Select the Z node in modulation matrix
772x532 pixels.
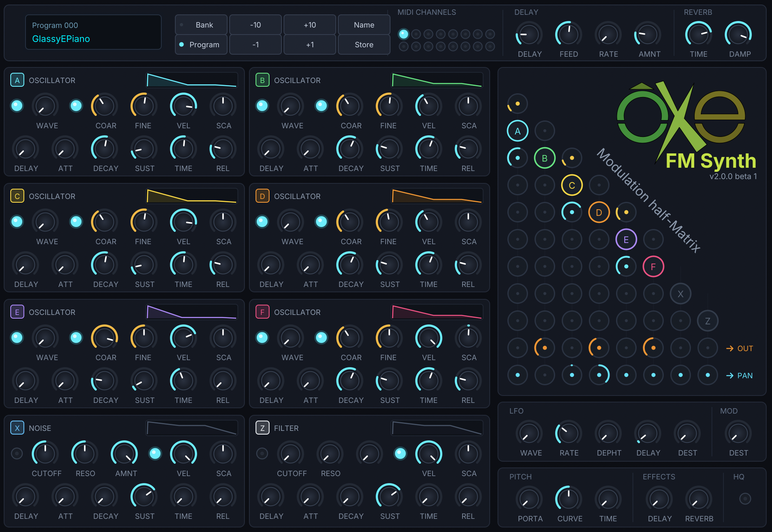[x=708, y=321]
